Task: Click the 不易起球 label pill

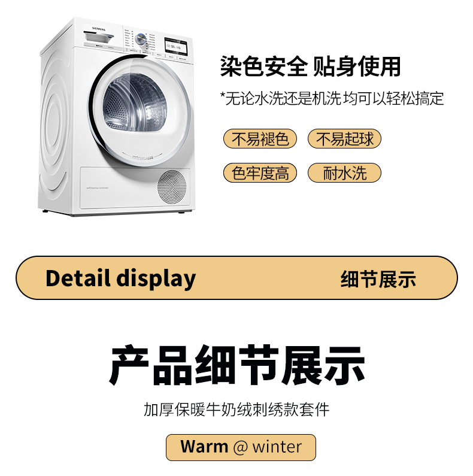Action: (x=344, y=139)
